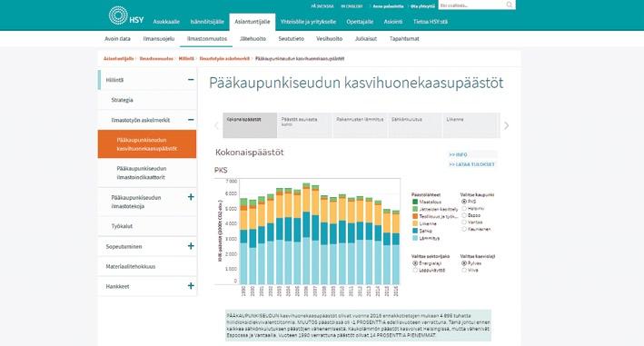Click the >> INFO link
Image resolution: width=644 pixels, height=346 pixels.
pyautogui.click(x=458, y=154)
